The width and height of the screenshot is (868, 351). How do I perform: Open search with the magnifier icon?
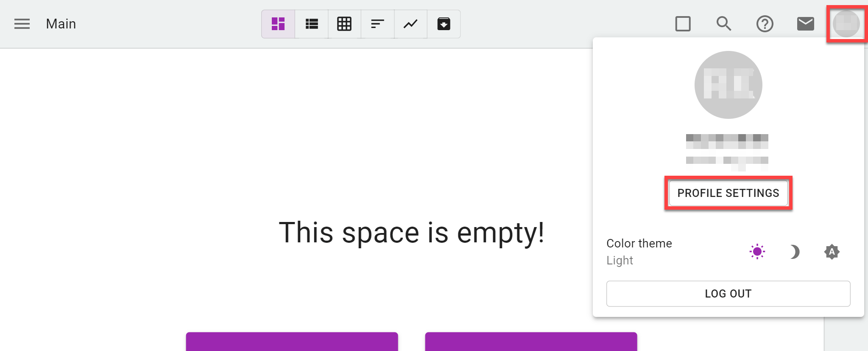click(x=724, y=24)
